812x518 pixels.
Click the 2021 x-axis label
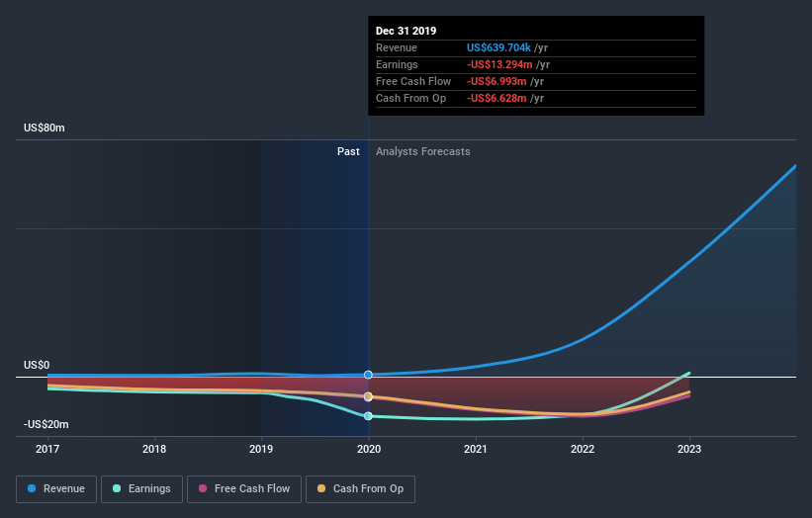[476, 449]
